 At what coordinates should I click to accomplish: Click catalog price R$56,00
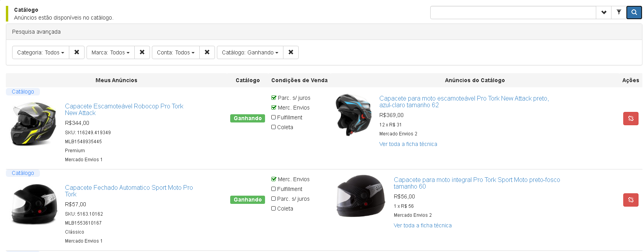(404, 196)
